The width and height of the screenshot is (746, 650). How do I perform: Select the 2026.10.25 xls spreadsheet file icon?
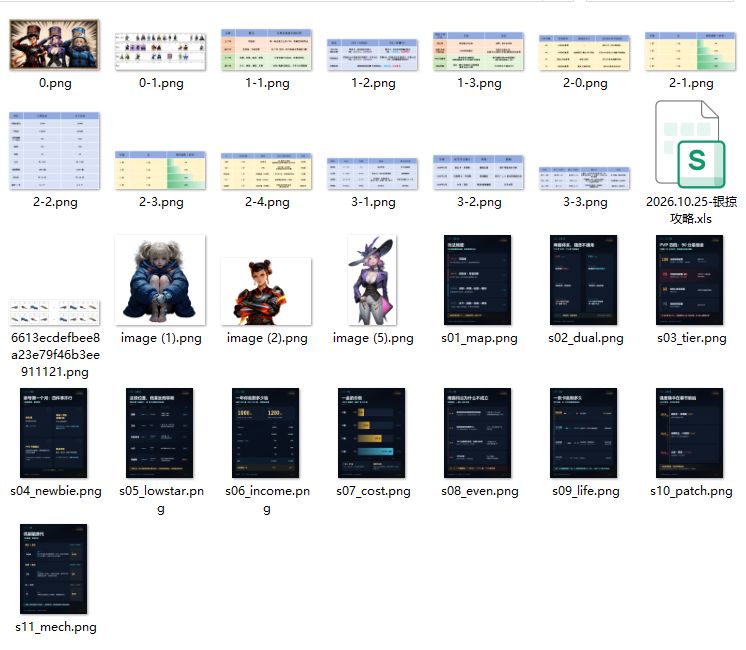(x=690, y=144)
